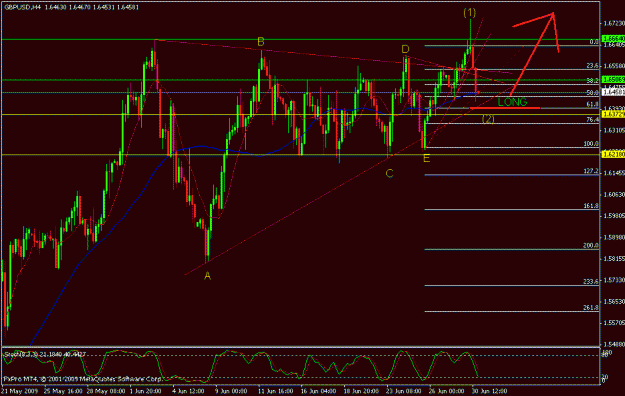Image resolution: width=625 pixels, height=396 pixels.
Task: Click the Fibonacci "0.0" level label
Action: [x=594, y=42]
